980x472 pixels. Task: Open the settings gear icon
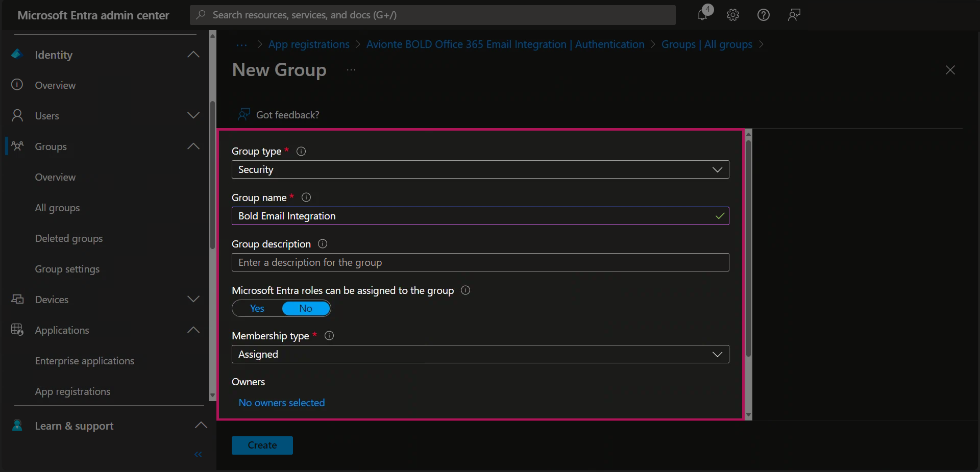point(733,15)
